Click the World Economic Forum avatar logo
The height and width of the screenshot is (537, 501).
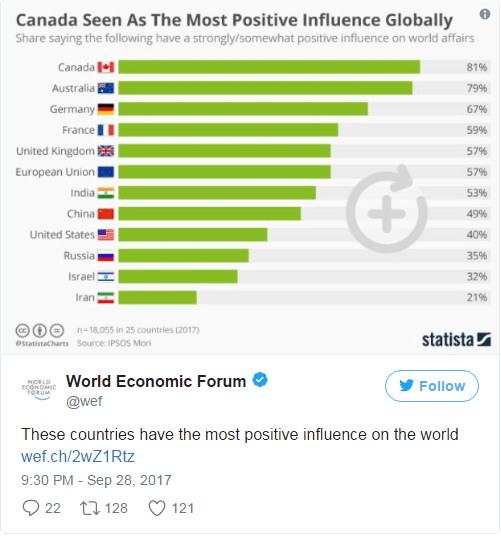click(39, 388)
